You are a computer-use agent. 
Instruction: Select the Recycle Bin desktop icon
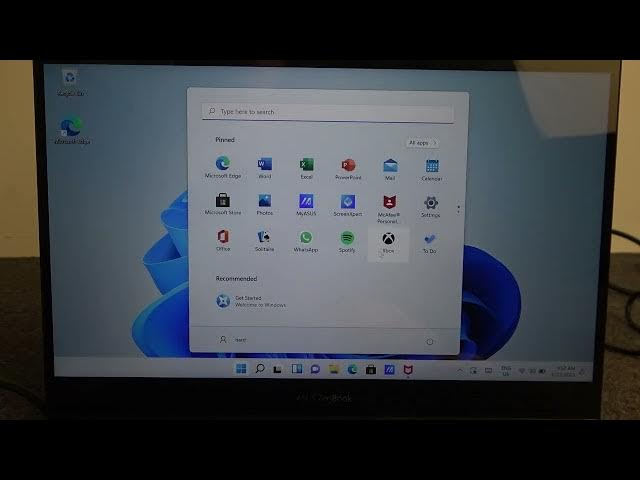pyautogui.click(x=70, y=83)
